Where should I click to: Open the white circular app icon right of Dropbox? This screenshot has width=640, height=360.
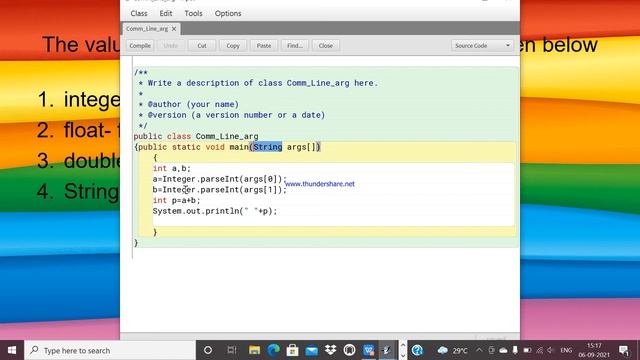350,350
